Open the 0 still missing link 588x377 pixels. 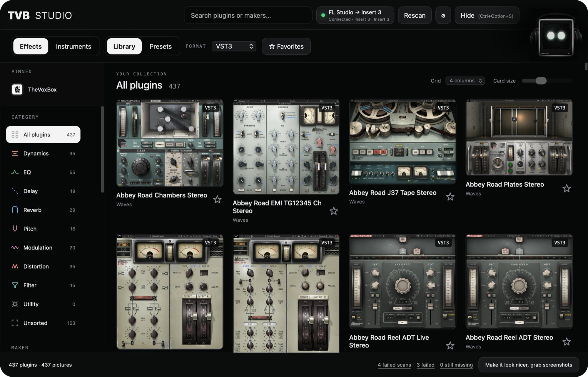coord(456,365)
